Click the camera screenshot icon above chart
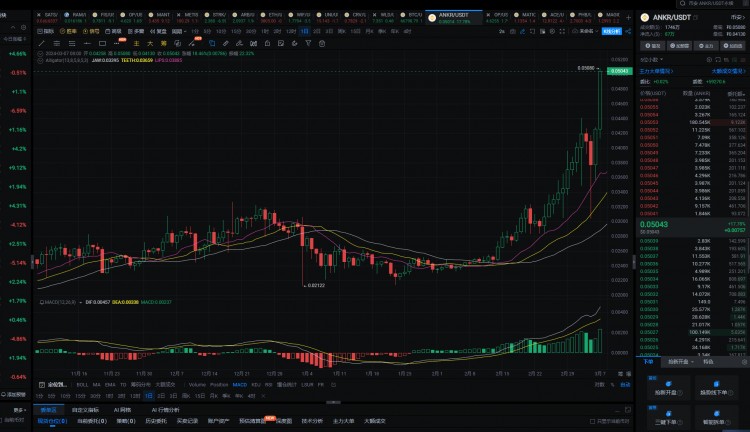 [513, 31]
